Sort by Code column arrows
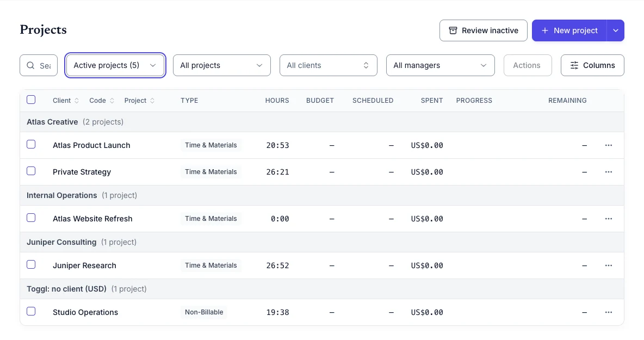The height and width of the screenshot is (340, 644). [x=112, y=101]
